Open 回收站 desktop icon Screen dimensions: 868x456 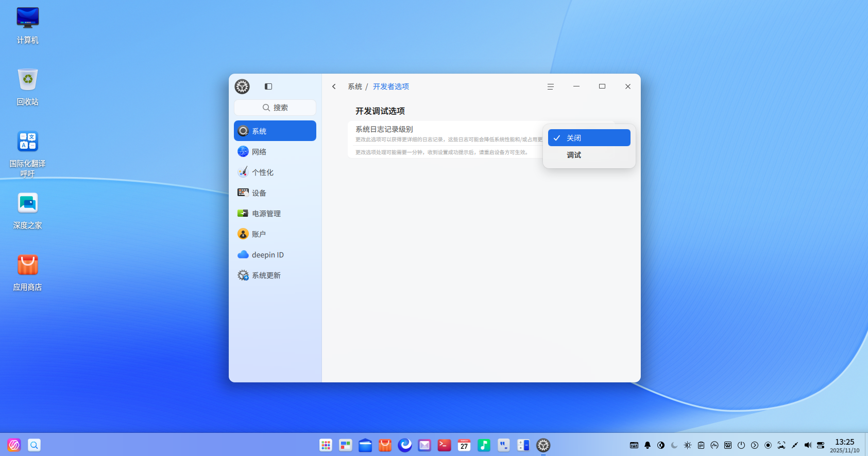point(28,86)
